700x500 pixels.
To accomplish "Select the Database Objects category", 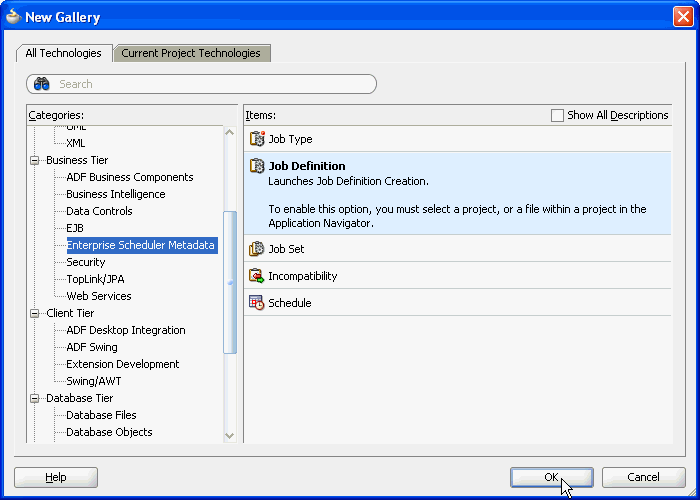I will tap(109, 432).
